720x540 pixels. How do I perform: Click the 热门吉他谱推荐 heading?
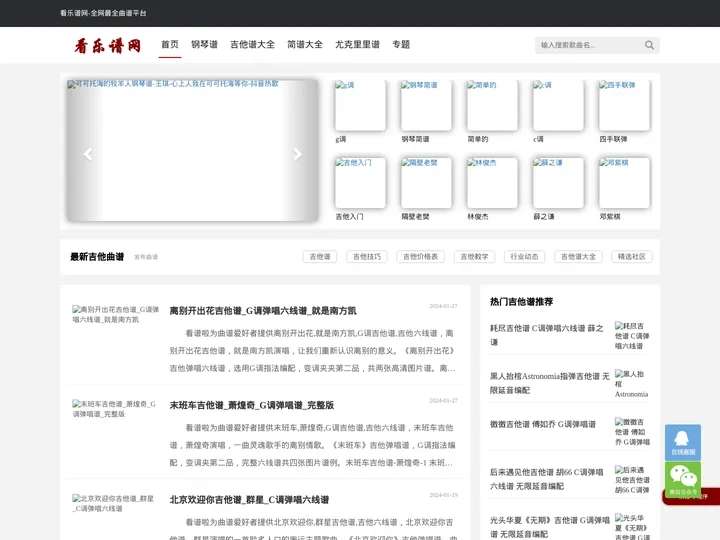click(521, 302)
